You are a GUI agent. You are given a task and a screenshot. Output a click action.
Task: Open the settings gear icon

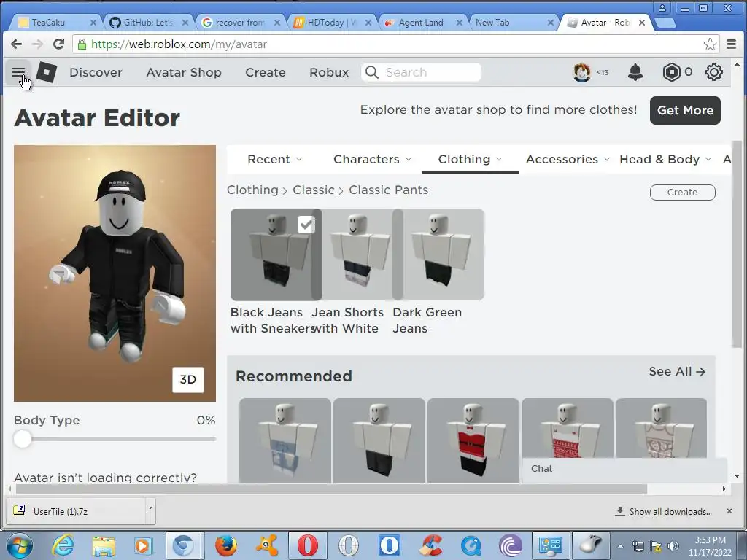click(713, 72)
